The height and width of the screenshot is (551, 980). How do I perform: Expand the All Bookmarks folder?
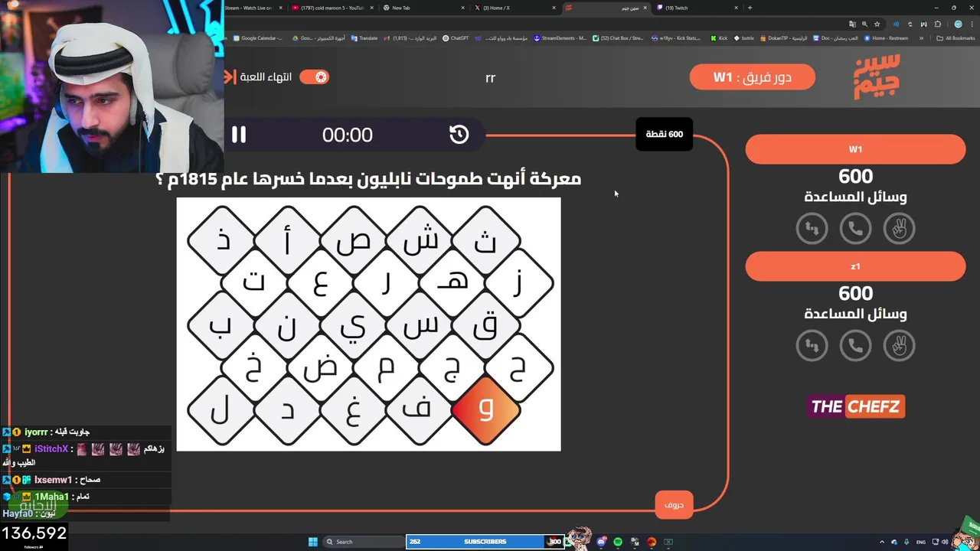click(956, 38)
